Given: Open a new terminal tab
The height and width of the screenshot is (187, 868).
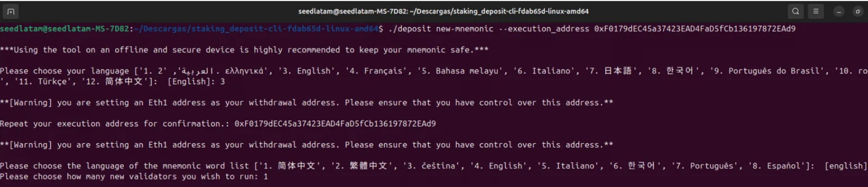Looking at the screenshot, I should 11,11.
